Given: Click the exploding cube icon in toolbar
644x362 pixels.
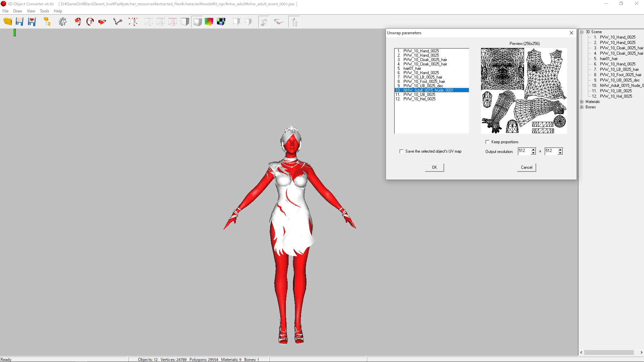Looking at the screenshot, I should pos(133,22).
